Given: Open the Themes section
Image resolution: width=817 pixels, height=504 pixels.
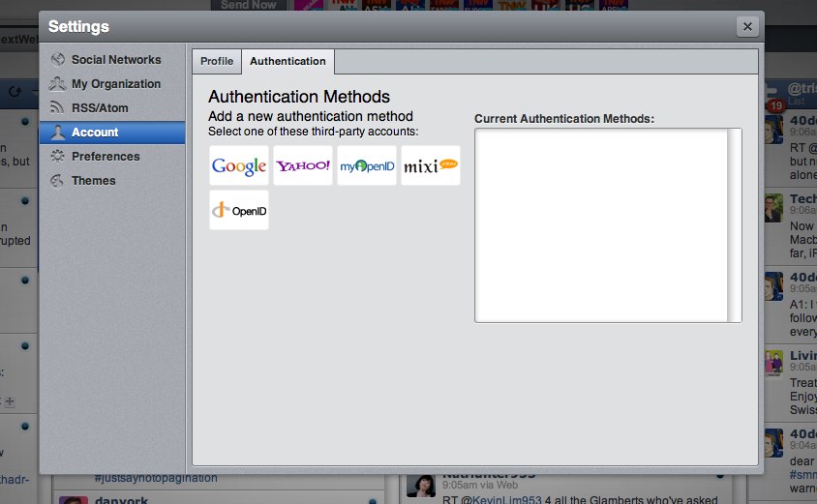Looking at the screenshot, I should [112, 181].
